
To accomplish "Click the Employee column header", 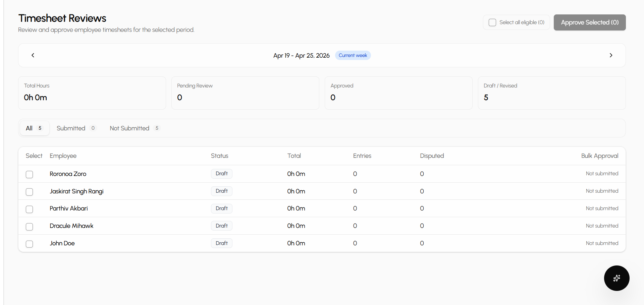I will 63,156.
